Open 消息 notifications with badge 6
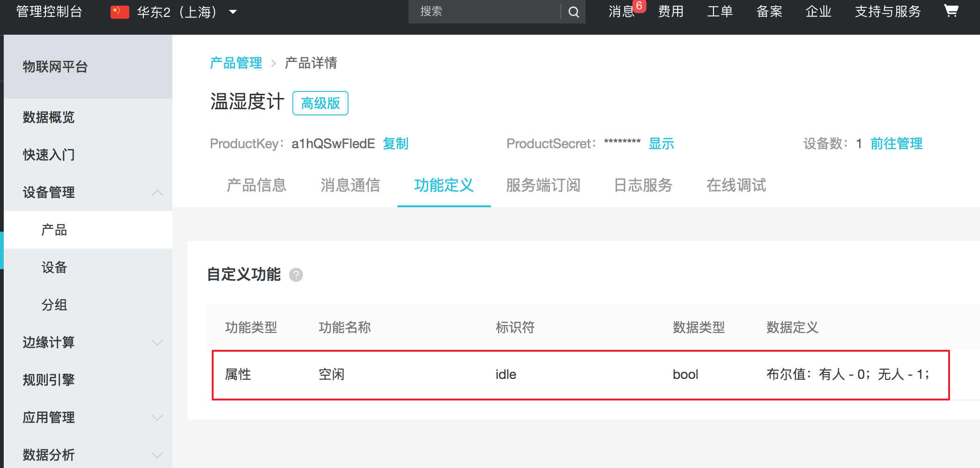The image size is (980, 468). 622,12
